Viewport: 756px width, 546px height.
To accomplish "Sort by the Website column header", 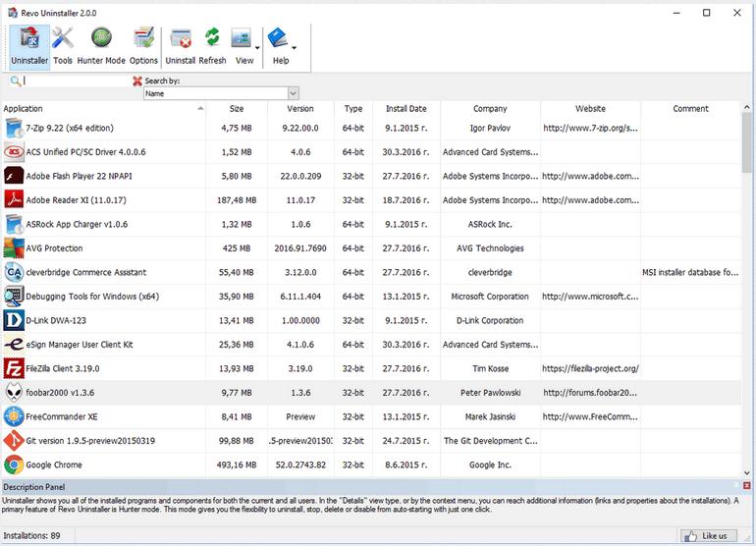I will pos(590,109).
